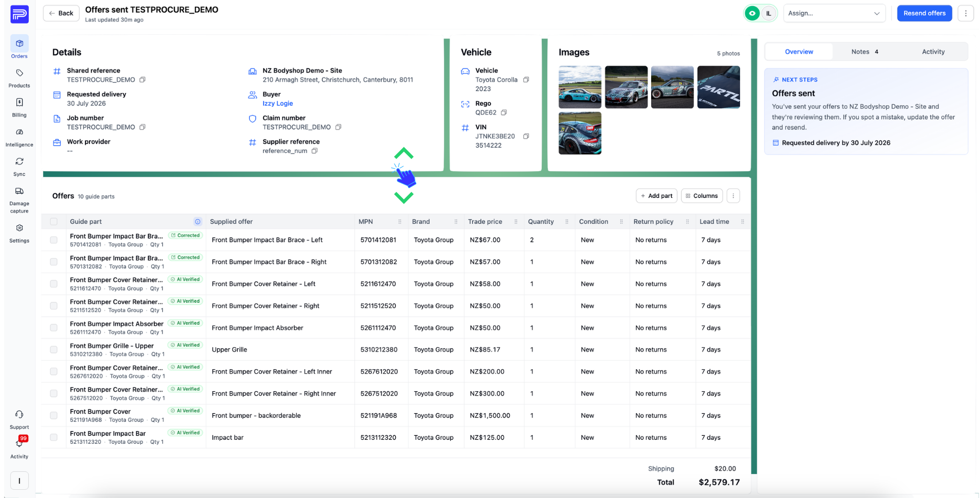Copy the VIN number
The width and height of the screenshot is (980, 498).
point(526,136)
